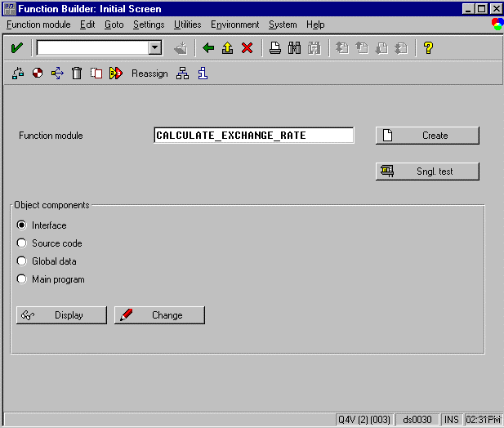
Task: Click the Print icon in the toolbar
Action: (x=275, y=48)
